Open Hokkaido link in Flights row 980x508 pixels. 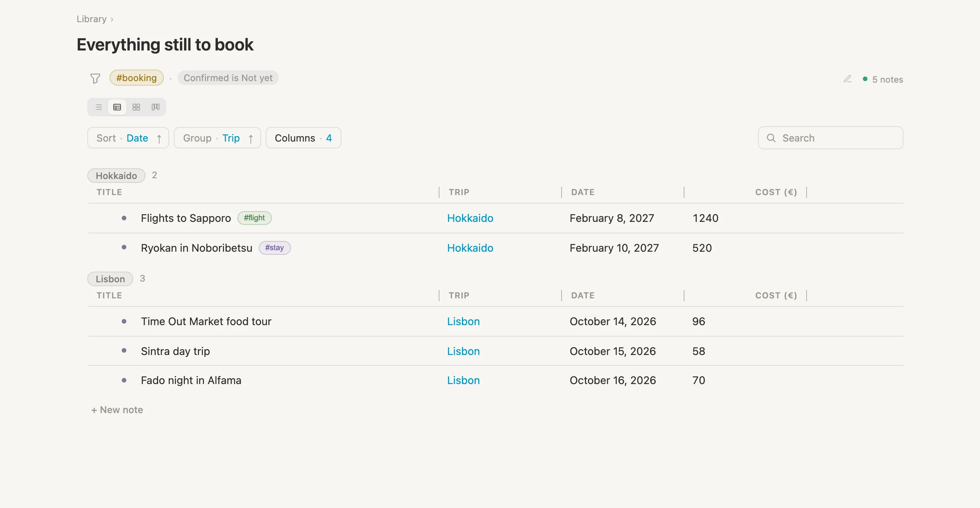[470, 218]
